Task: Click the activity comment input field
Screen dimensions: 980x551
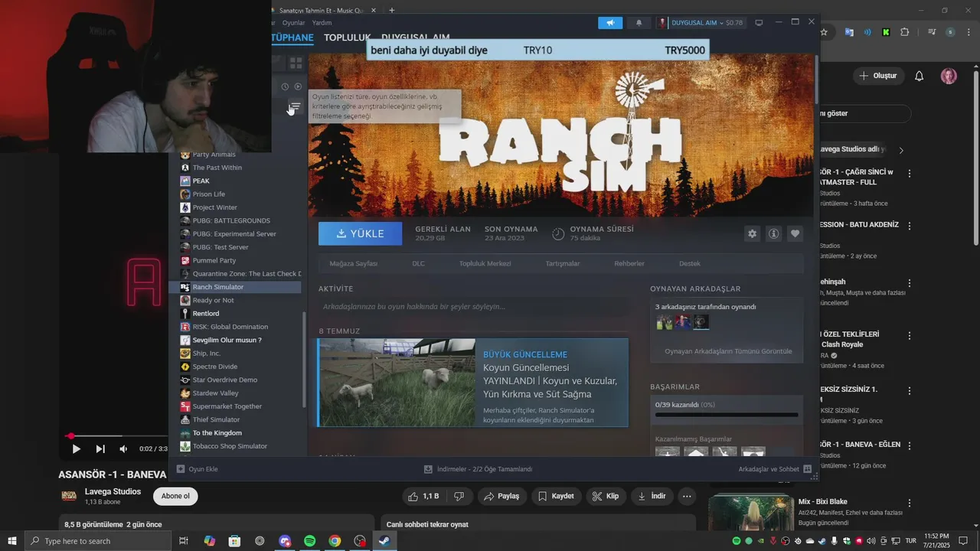Action: 473,306
